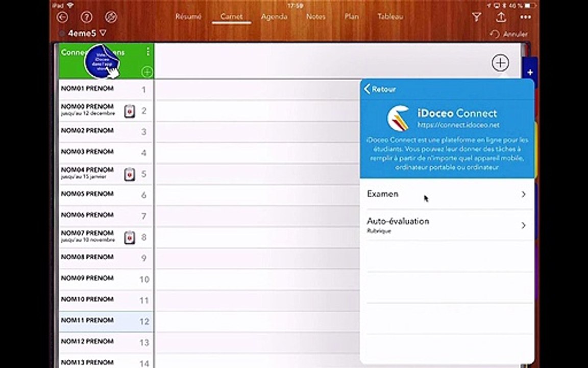Click the Wi-Fi icon in status bar
This screenshot has height=368, width=588.
(x=70, y=6)
